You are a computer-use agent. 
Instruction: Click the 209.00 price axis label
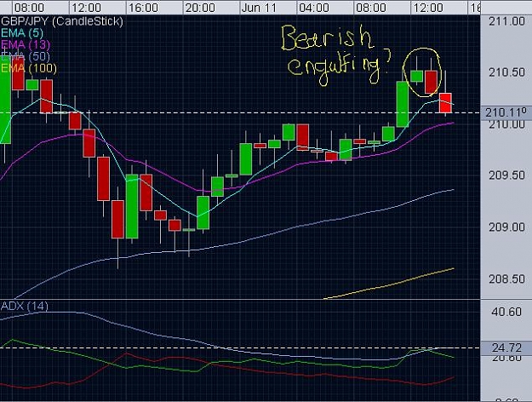[506, 227]
